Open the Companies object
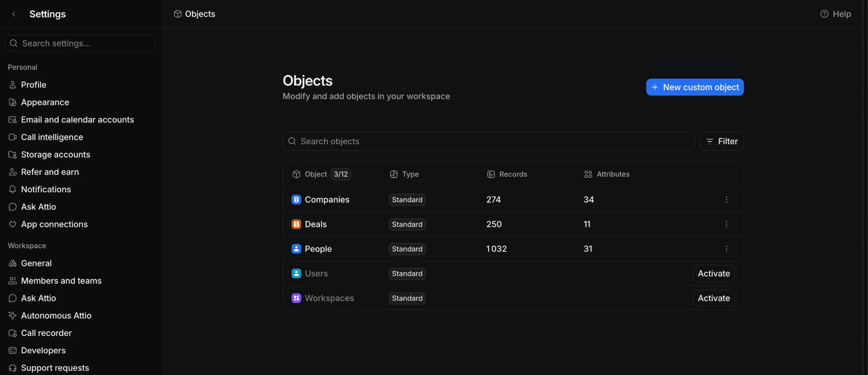The image size is (868, 375). (327, 200)
